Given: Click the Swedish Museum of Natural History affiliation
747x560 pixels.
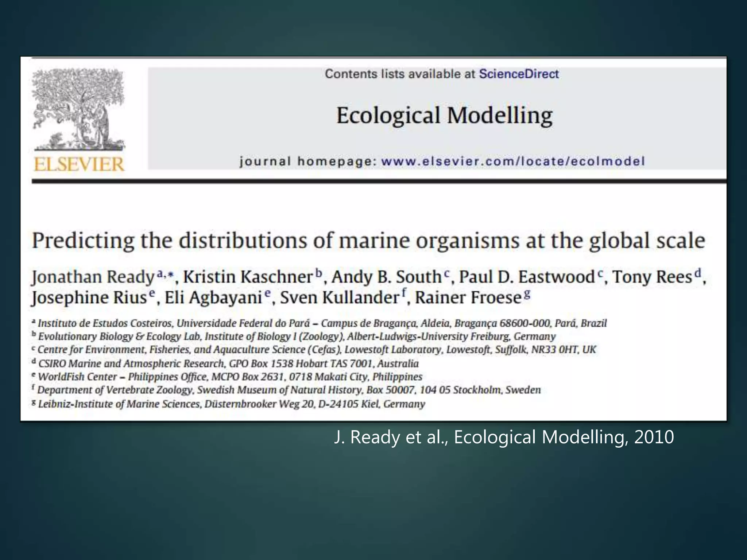Looking at the screenshot, I should 286,390.
